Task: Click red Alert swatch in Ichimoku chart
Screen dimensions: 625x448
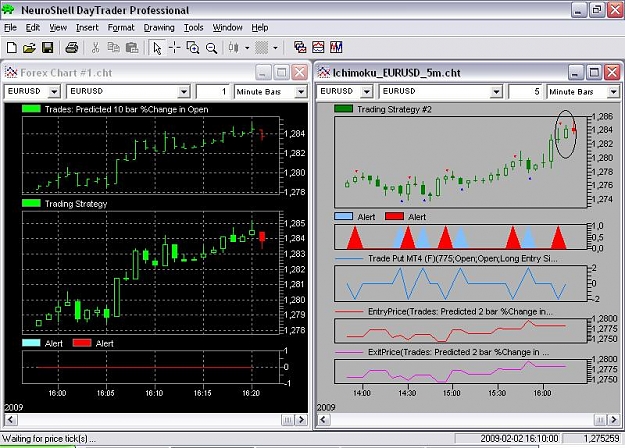Action: (x=395, y=216)
